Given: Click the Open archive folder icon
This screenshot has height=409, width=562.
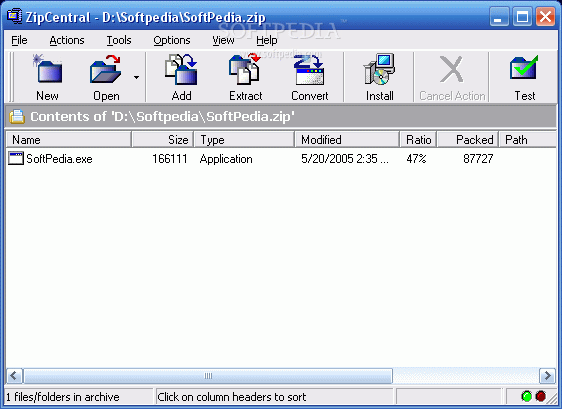Looking at the screenshot, I should click(105, 69).
